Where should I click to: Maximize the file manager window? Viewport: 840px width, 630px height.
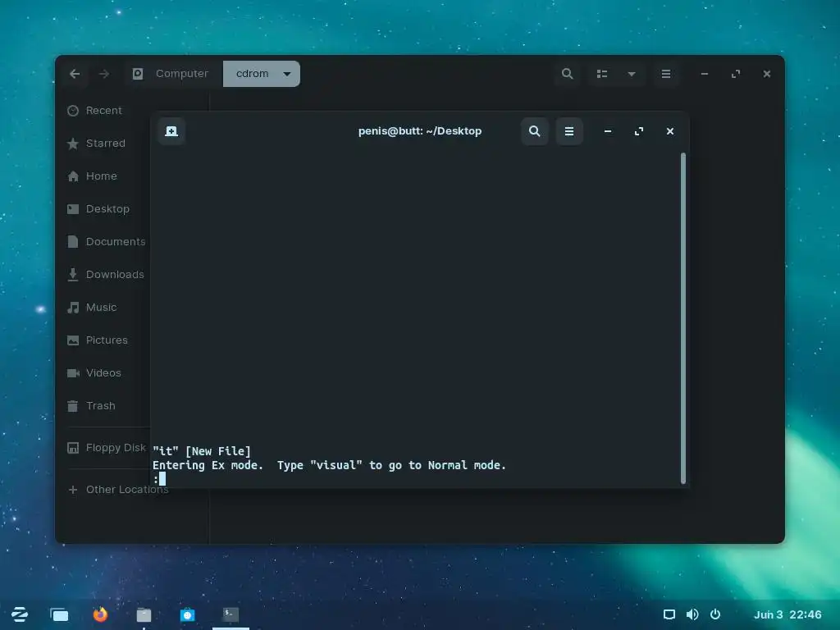[736, 74]
